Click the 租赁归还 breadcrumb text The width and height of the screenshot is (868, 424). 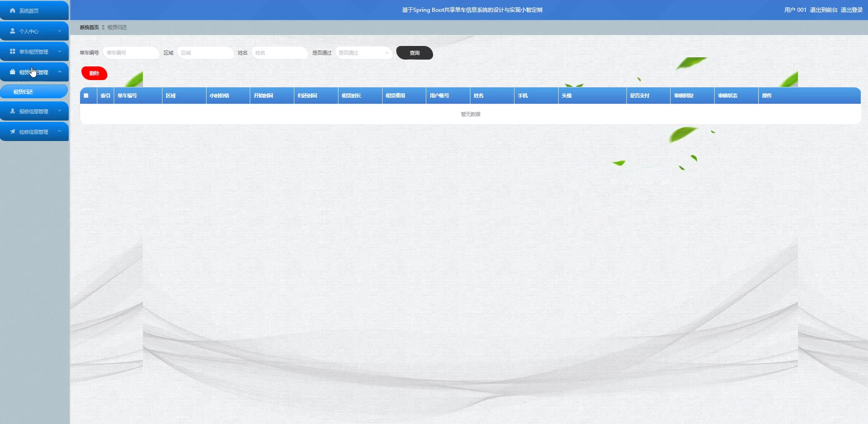[117, 27]
